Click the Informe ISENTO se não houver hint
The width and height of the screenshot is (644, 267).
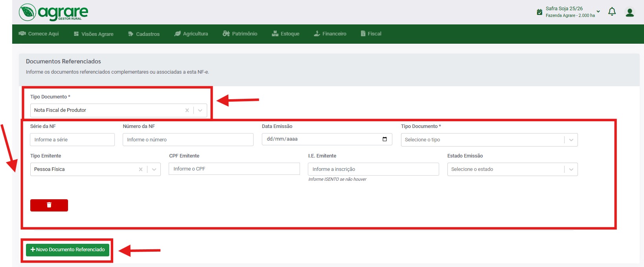click(337, 179)
